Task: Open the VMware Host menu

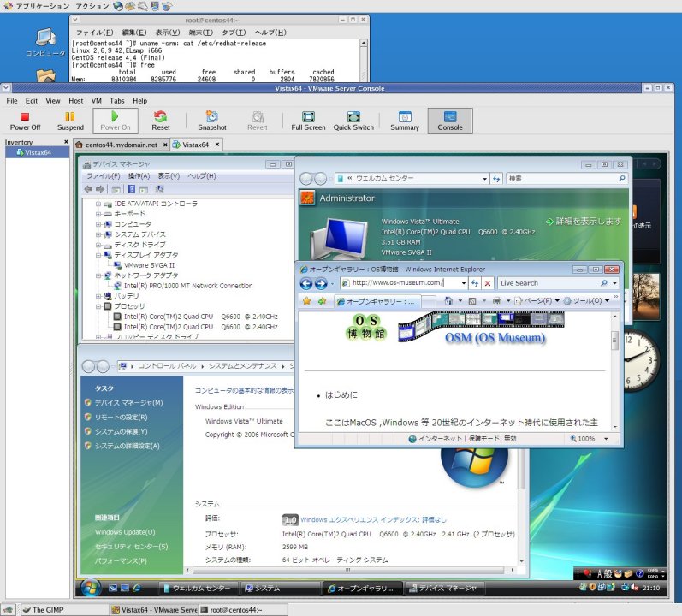Action: pos(75,101)
